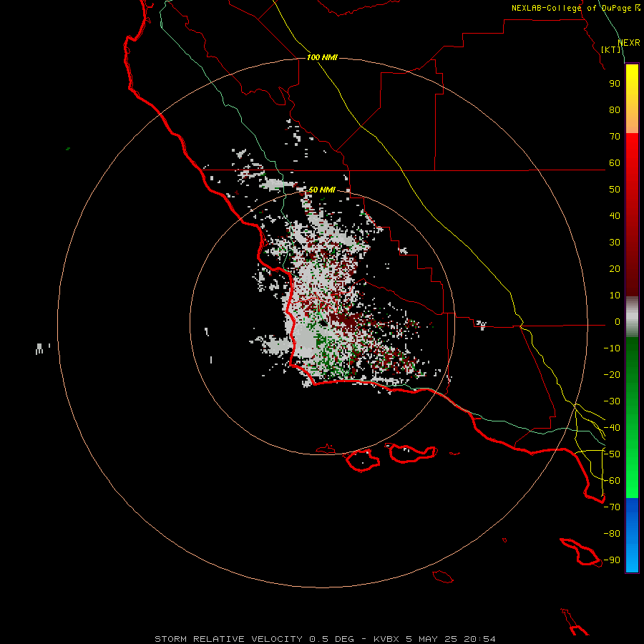
Task: Click the NEXR label above the color scale
Action: point(629,43)
